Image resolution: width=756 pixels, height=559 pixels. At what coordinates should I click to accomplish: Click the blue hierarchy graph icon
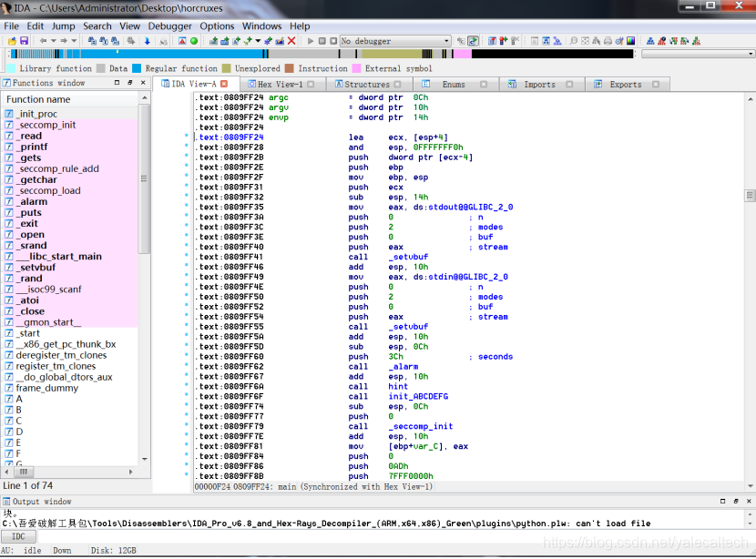(x=650, y=41)
